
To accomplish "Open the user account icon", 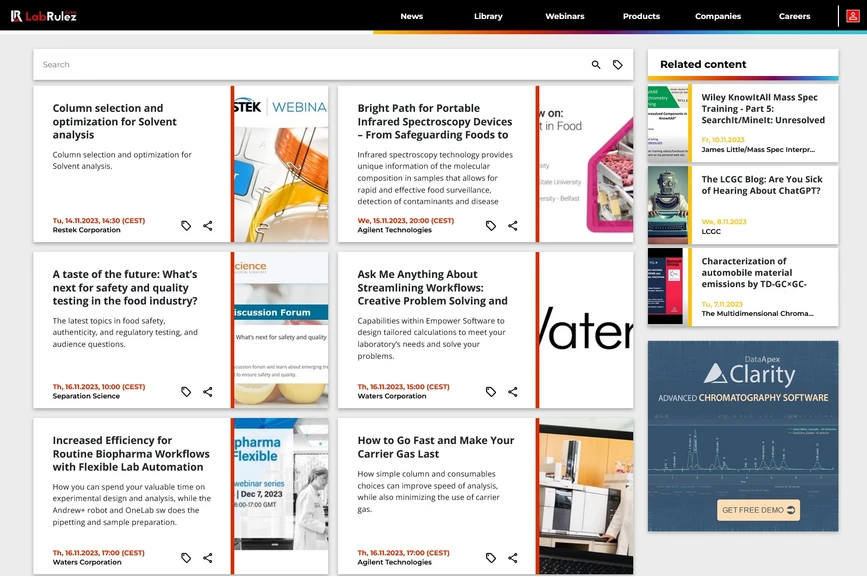I will [x=853, y=16].
